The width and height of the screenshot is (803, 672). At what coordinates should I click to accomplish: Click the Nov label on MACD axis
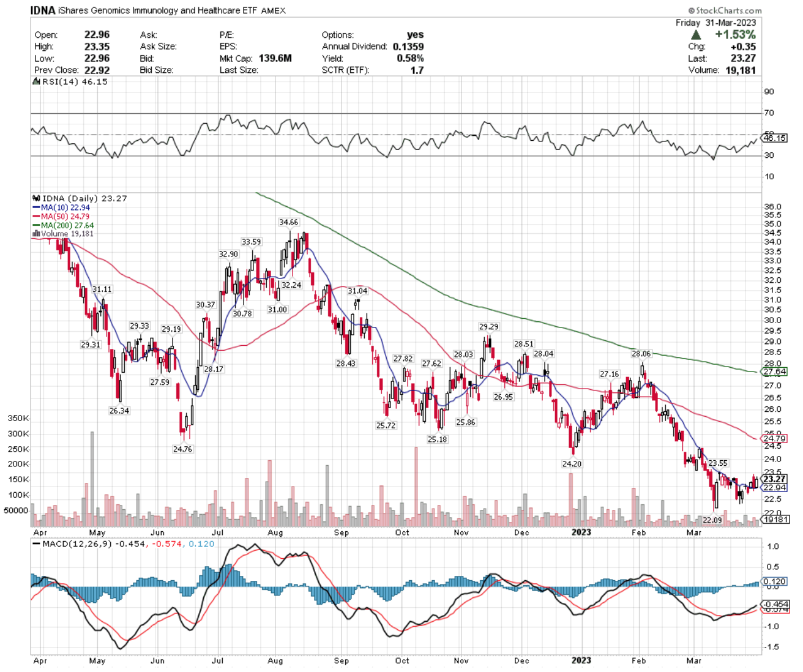pos(461,660)
